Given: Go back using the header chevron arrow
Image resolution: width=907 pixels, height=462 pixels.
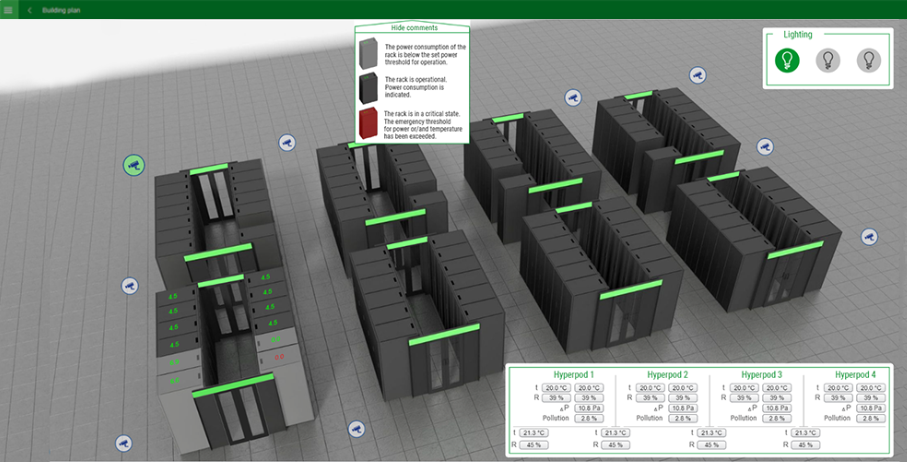Looking at the screenshot, I should pyautogui.click(x=30, y=9).
